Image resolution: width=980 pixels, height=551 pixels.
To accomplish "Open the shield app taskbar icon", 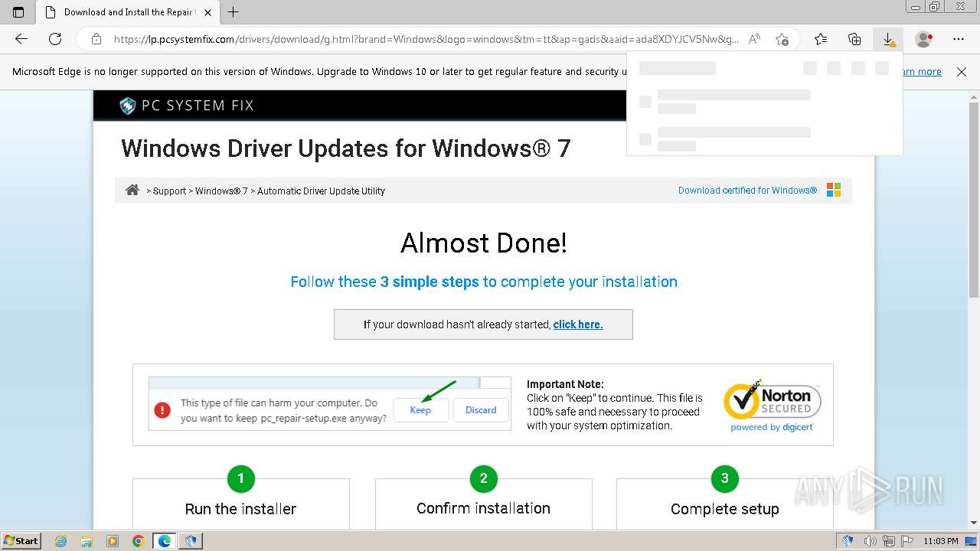I will [191, 541].
